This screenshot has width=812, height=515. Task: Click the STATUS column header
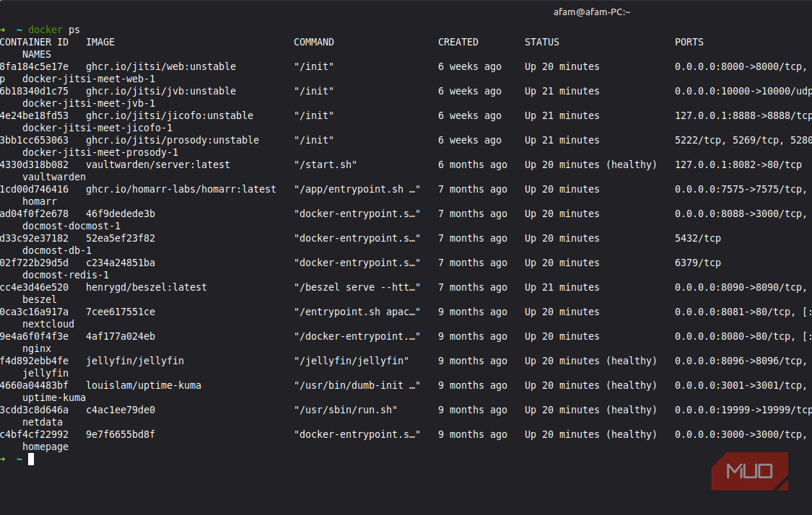pos(541,42)
